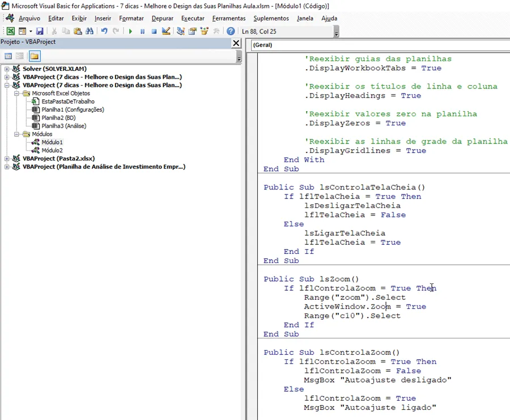
Task: Click the Paste clipboard icon
Action: coord(78,31)
